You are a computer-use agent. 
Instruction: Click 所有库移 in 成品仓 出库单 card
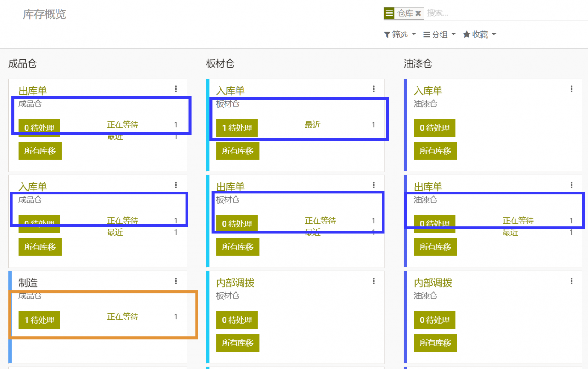click(40, 151)
